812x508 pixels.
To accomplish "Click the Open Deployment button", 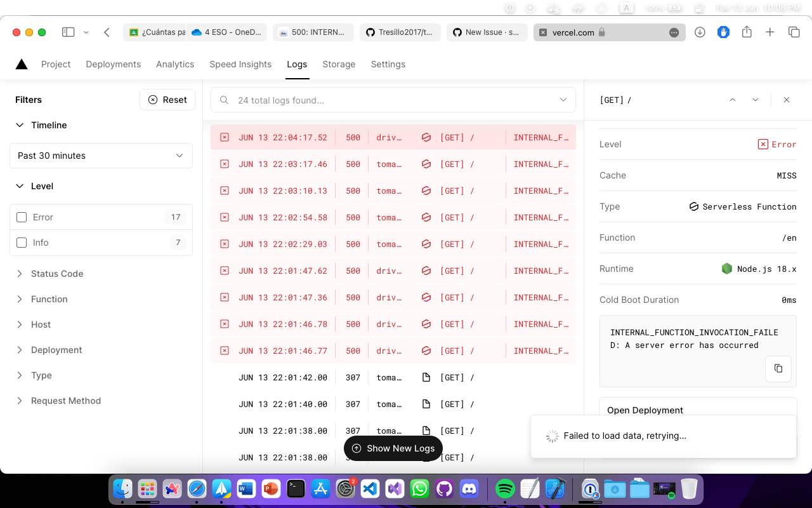I will 645,410.
